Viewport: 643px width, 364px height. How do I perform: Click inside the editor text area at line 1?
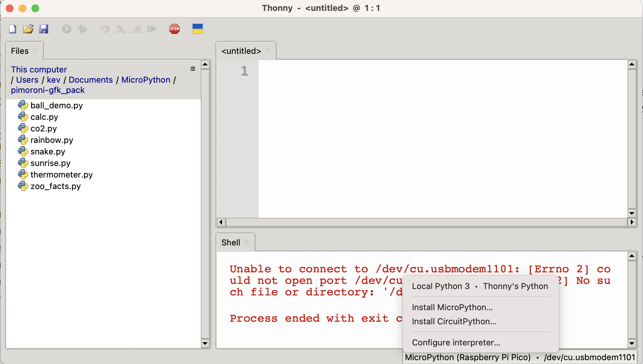[443, 71]
